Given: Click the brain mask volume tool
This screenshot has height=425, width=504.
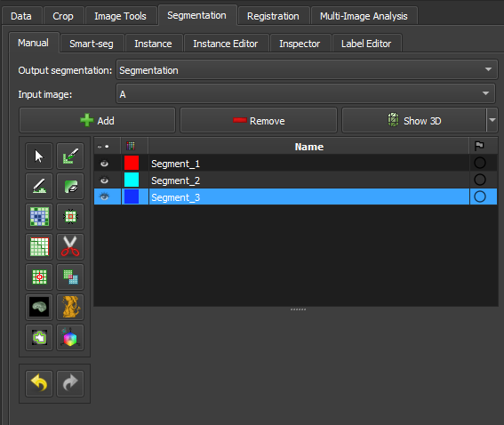Looking at the screenshot, I should 39,307.
